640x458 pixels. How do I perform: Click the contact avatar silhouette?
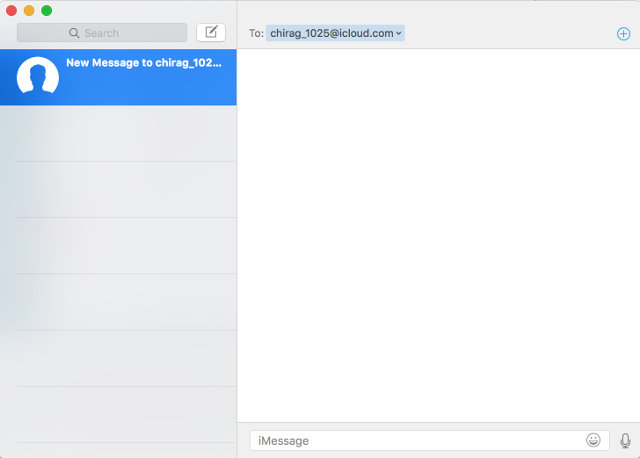pyautogui.click(x=38, y=76)
